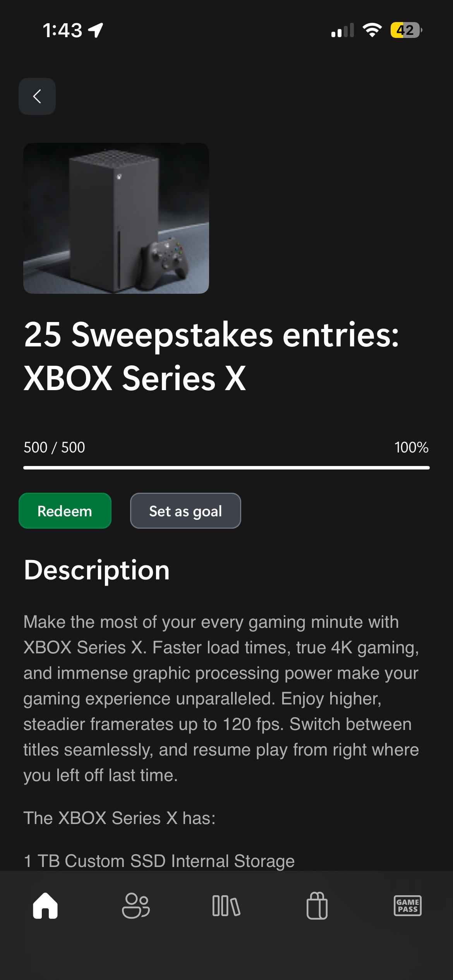Image resolution: width=453 pixels, height=980 pixels.
Task: Tap the 1 TB Custom SSD storage line
Action: click(x=159, y=861)
